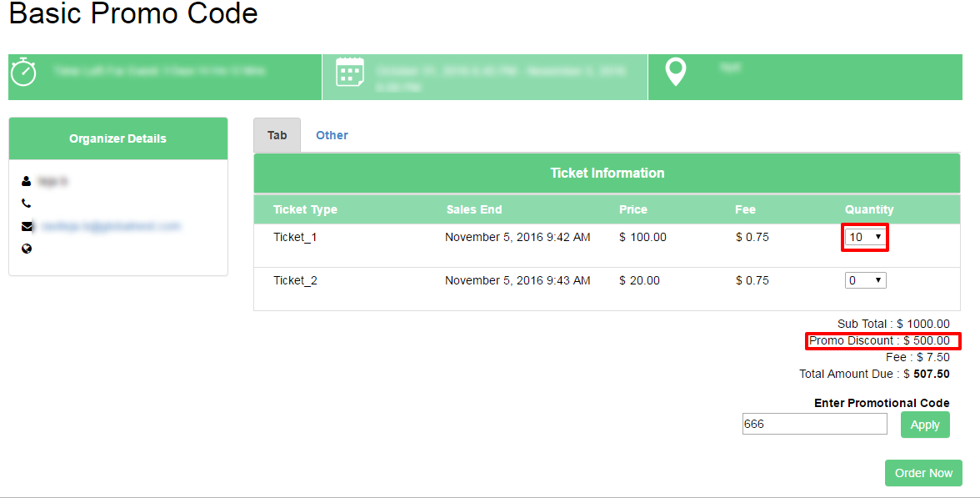
Task: Click the Ticket_1 row name
Action: point(295,237)
